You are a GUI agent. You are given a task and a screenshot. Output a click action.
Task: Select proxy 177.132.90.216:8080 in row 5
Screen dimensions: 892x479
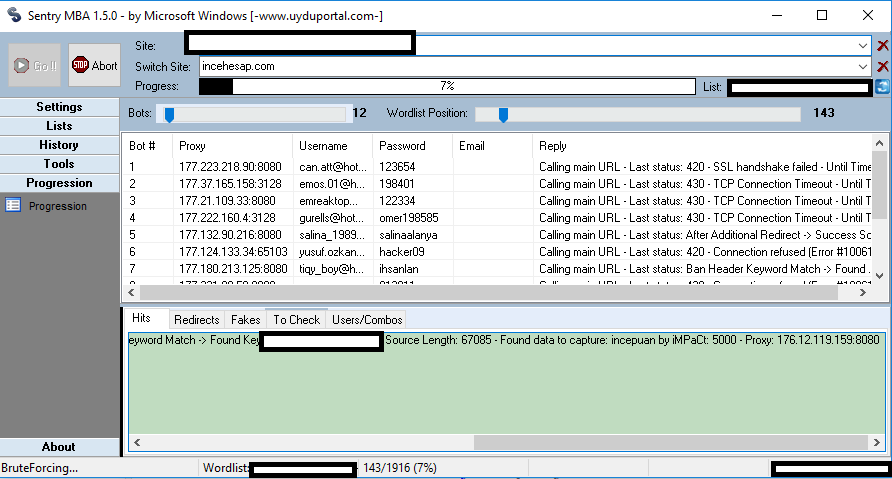pos(230,235)
